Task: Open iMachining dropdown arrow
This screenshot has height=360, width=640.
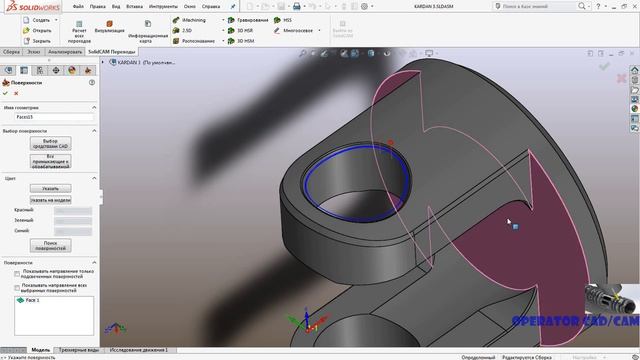Action: coord(223,20)
